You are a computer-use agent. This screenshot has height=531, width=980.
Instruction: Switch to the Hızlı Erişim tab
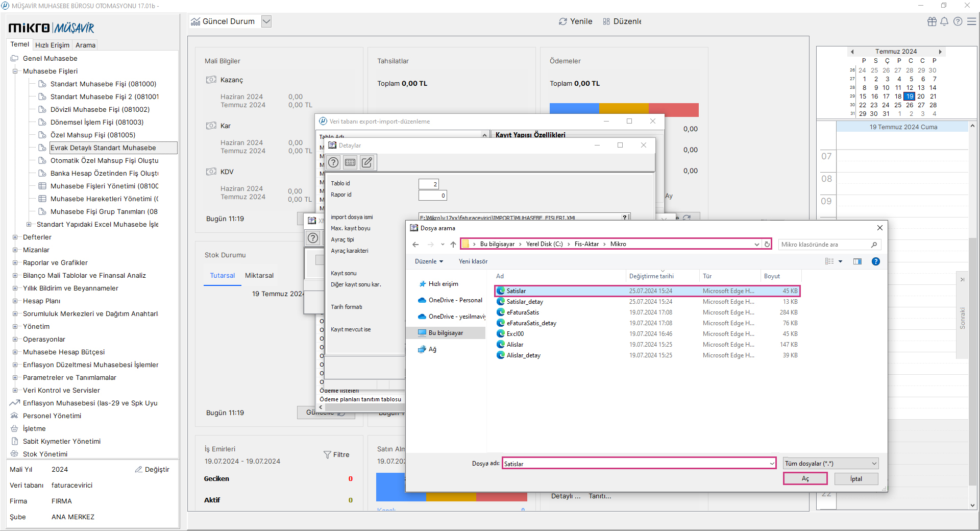tap(52, 45)
